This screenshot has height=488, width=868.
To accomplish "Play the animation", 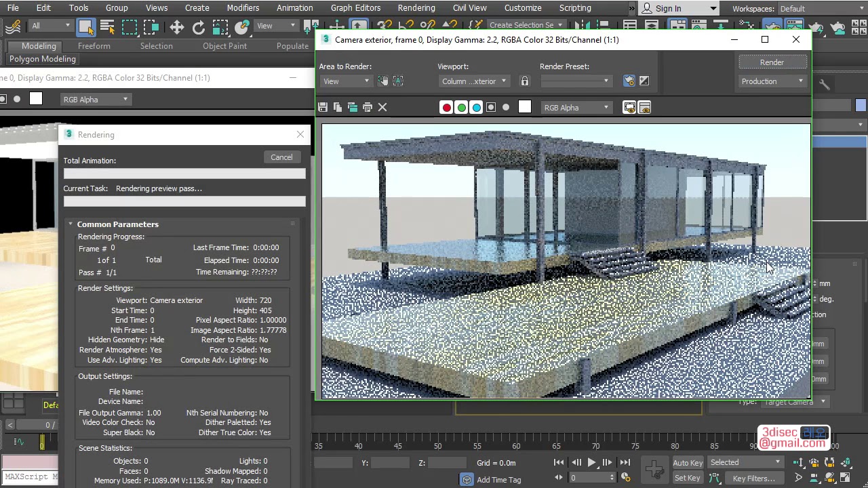I will click(591, 463).
